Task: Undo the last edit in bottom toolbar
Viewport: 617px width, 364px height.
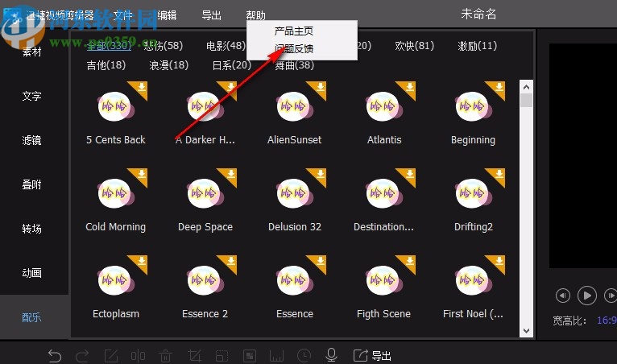Action: [x=55, y=356]
